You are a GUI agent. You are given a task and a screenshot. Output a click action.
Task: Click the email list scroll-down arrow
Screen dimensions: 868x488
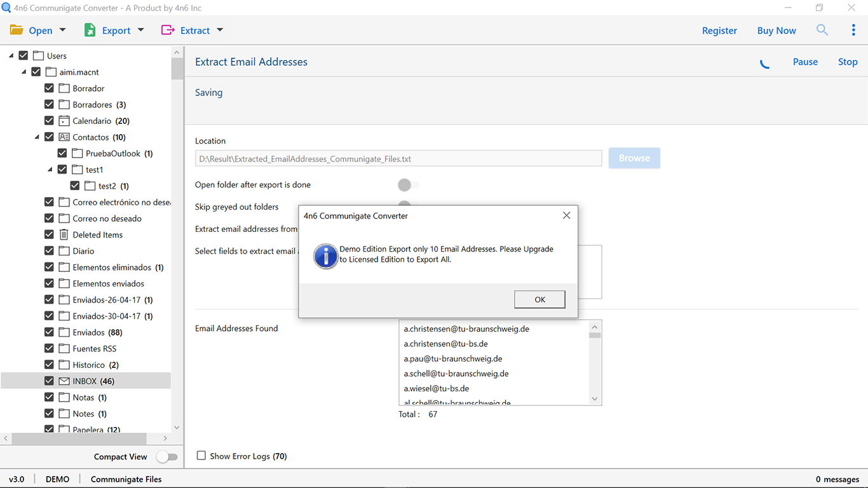pyautogui.click(x=595, y=399)
